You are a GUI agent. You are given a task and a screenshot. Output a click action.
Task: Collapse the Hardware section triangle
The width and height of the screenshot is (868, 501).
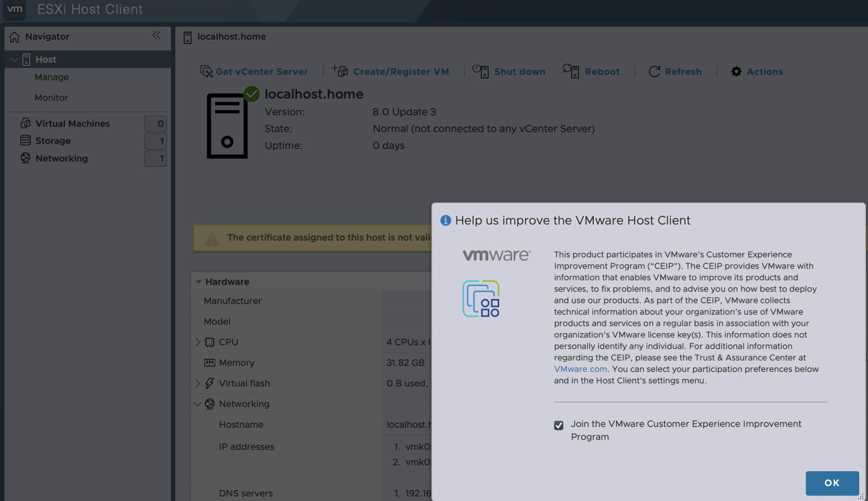pyautogui.click(x=198, y=282)
